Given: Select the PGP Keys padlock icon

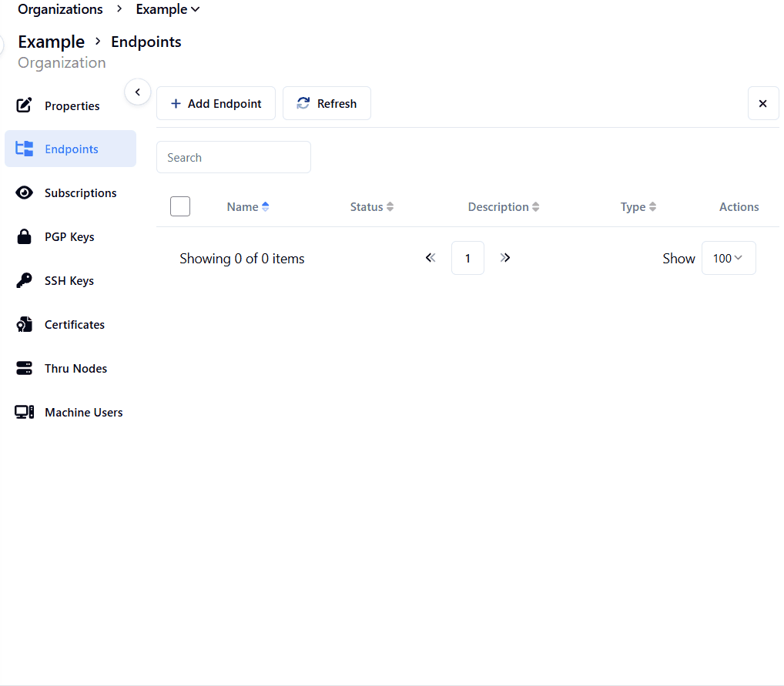Looking at the screenshot, I should [x=24, y=236].
